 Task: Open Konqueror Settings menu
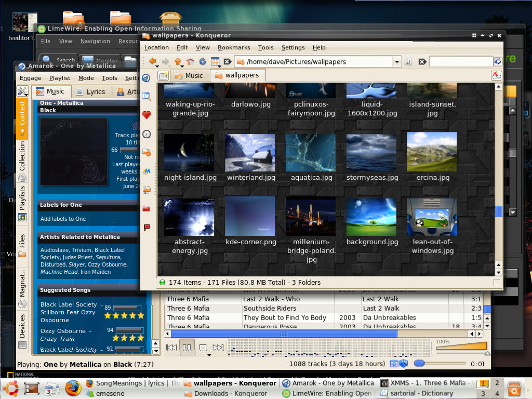(x=293, y=47)
